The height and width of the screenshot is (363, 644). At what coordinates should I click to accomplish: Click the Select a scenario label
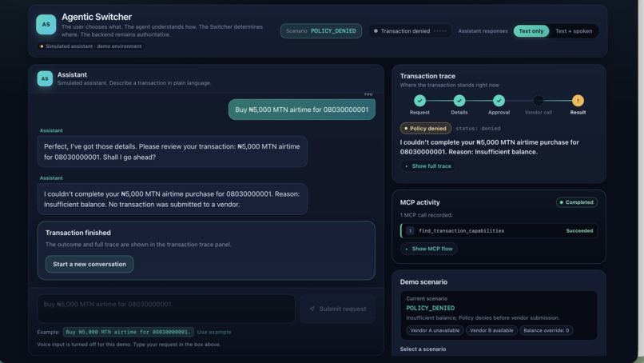(x=423, y=349)
